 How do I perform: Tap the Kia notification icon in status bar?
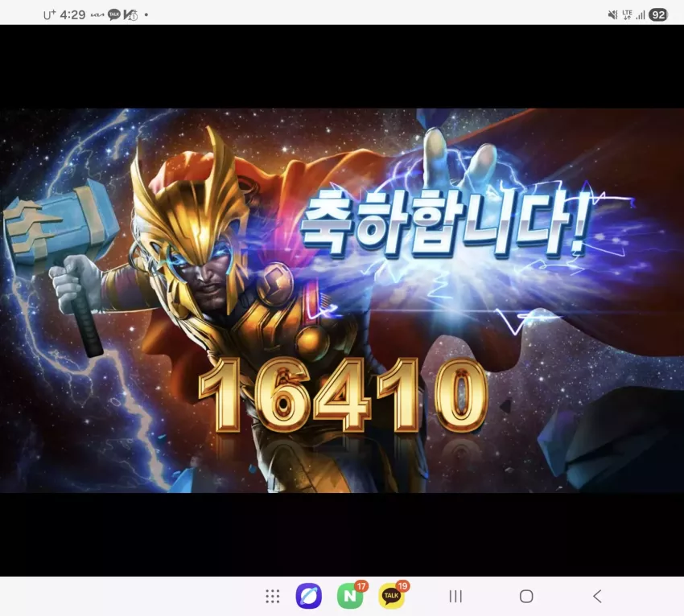point(97,15)
